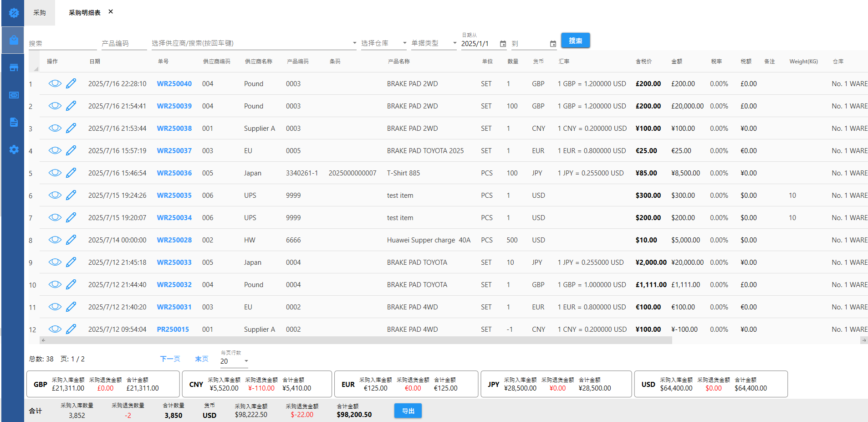Open the rows-per-page dropdown showing 20

(x=246, y=361)
